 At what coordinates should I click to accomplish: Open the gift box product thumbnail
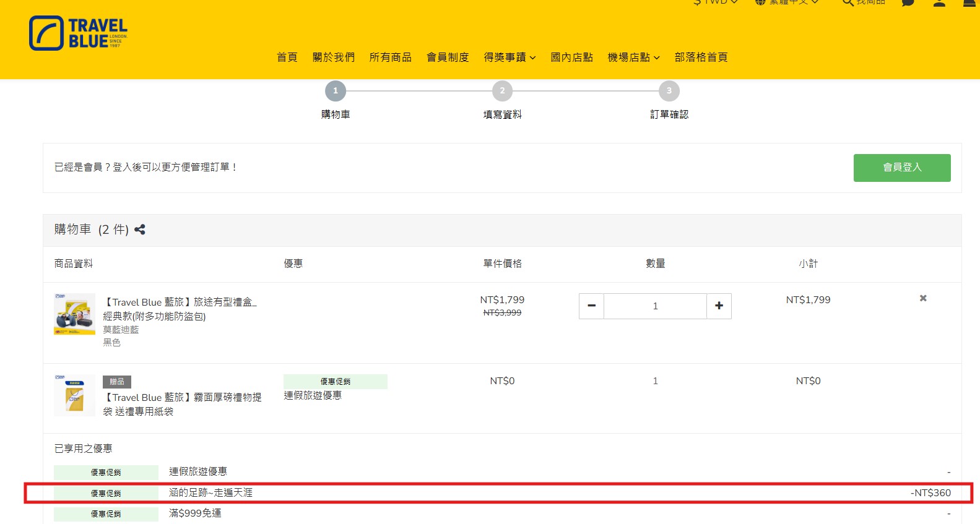click(x=74, y=314)
